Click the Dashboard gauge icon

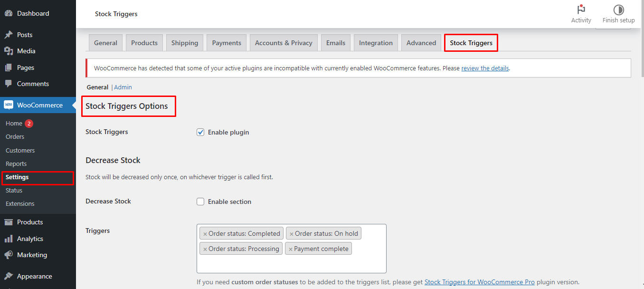pos(9,13)
